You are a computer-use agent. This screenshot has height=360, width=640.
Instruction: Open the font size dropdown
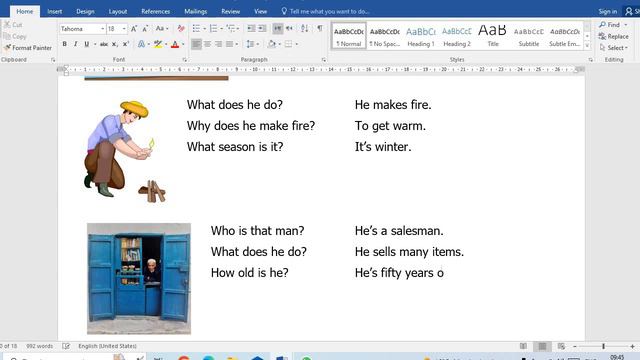[x=124, y=29]
